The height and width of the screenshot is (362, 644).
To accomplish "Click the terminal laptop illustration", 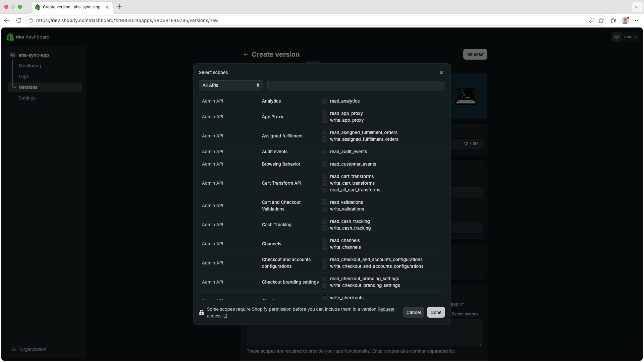I will tap(466, 96).
